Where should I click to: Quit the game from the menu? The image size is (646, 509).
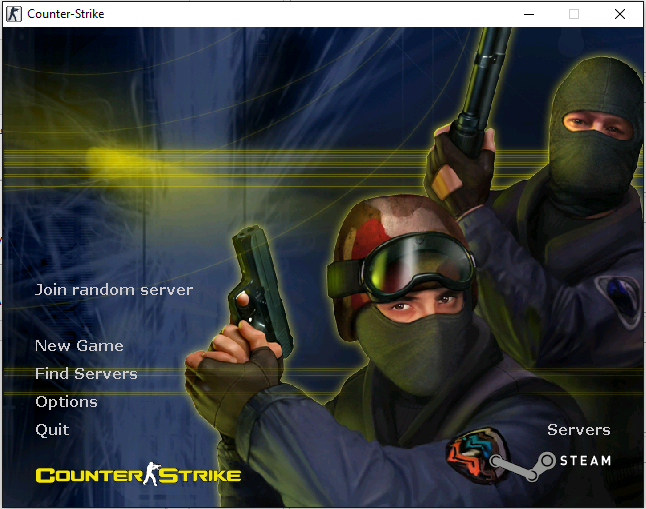(52, 430)
